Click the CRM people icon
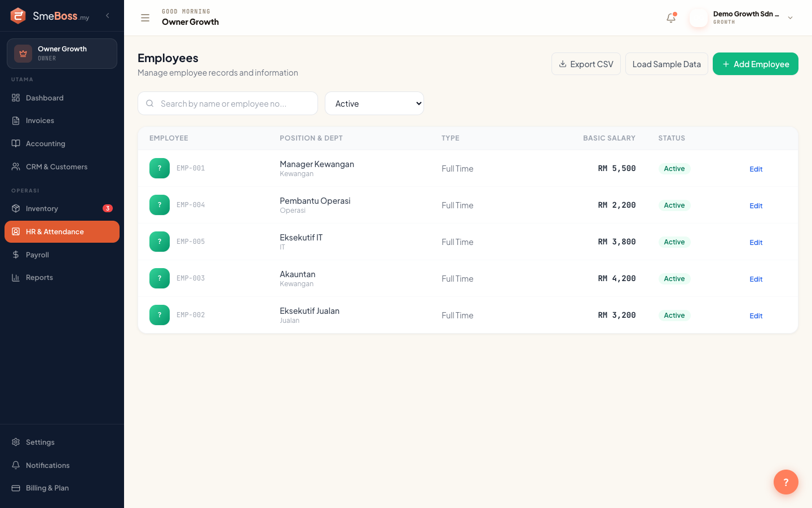The width and height of the screenshot is (812, 508). (x=16, y=167)
